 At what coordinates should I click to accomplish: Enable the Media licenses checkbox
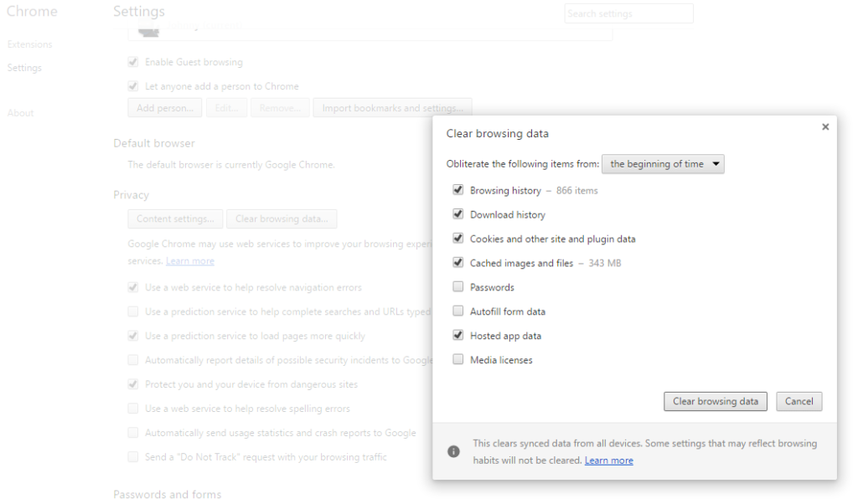click(x=457, y=360)
